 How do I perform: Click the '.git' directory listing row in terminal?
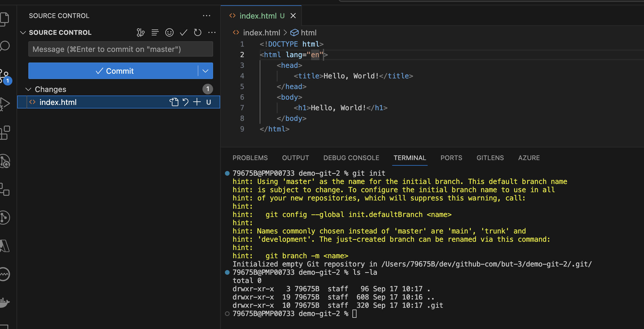click(x=338, y=305)
